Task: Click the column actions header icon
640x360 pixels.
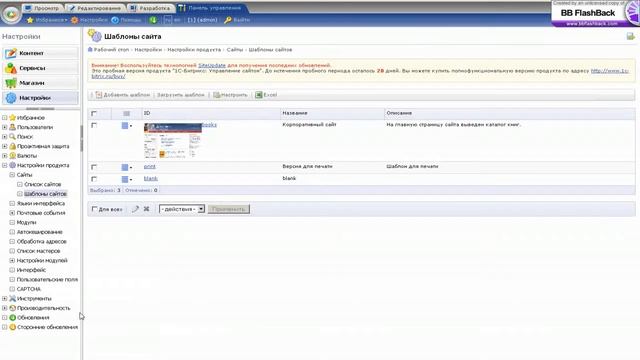Action: point(127,113)
